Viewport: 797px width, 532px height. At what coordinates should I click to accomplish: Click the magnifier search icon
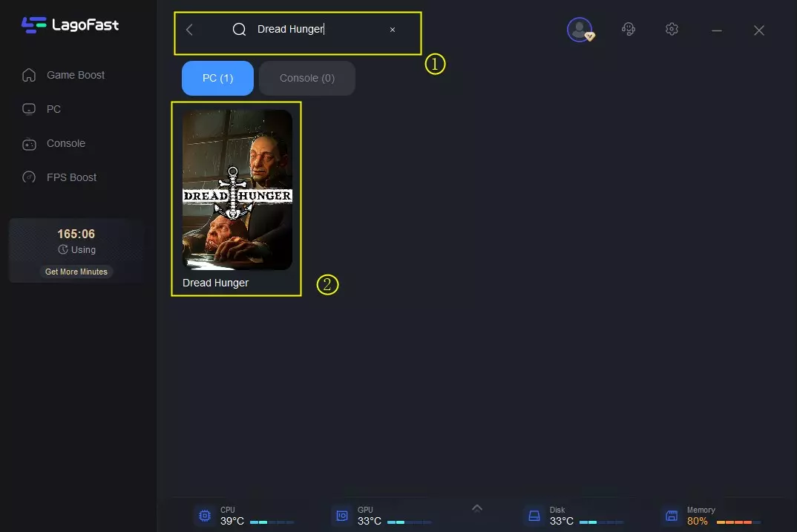[x=239, y=30]
